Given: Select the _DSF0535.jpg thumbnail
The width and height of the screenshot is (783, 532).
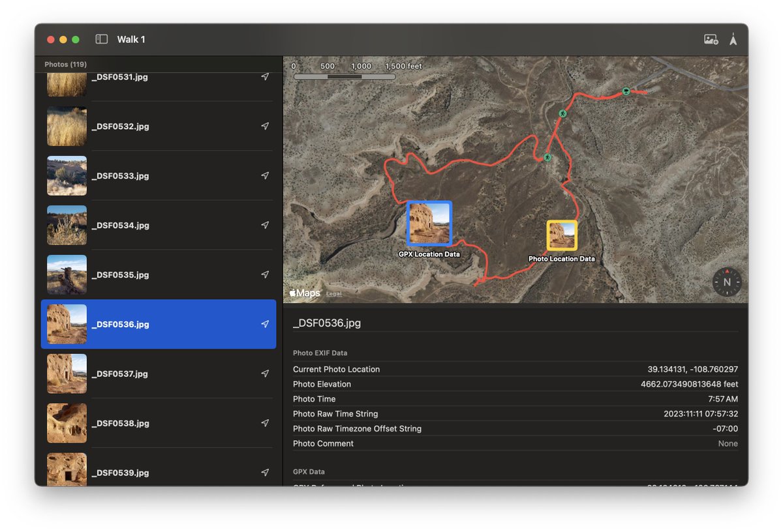Looking at the screenshot, I should (67, 275).
